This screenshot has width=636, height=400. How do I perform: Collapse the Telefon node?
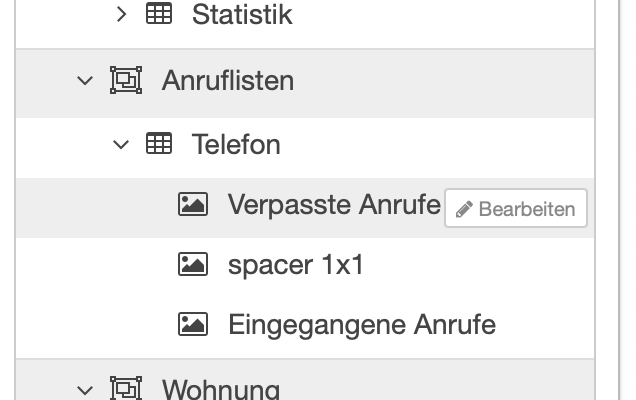tap(122, 145)
